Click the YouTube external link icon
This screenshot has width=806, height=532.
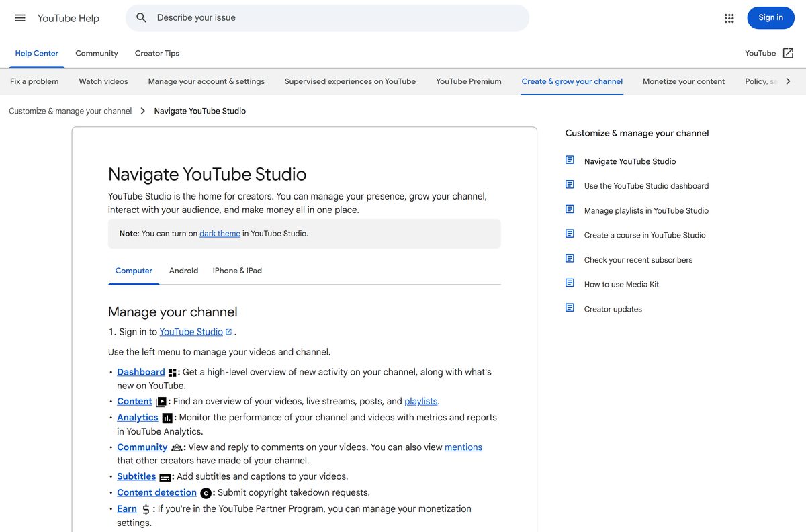point(788,53)
